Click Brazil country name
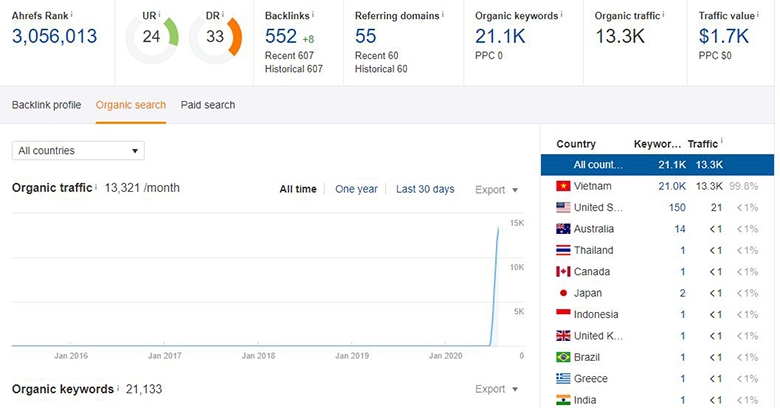The width and height of the screenshot is (780, 408). 586,357
